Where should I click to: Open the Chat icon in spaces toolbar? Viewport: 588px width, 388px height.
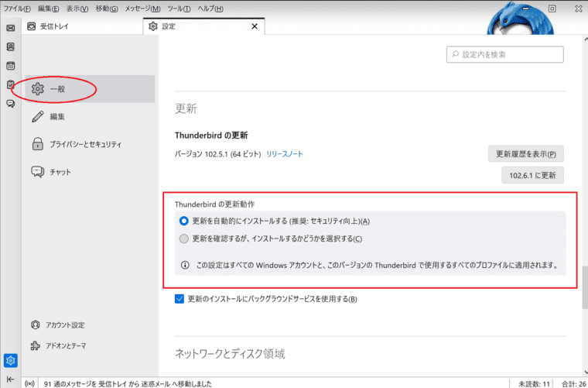[11, 104]
